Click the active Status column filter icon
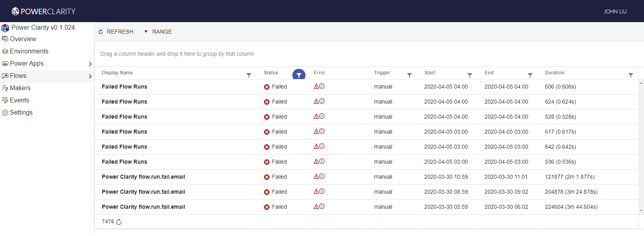This screenshot has height=236, width=644. 299,75
